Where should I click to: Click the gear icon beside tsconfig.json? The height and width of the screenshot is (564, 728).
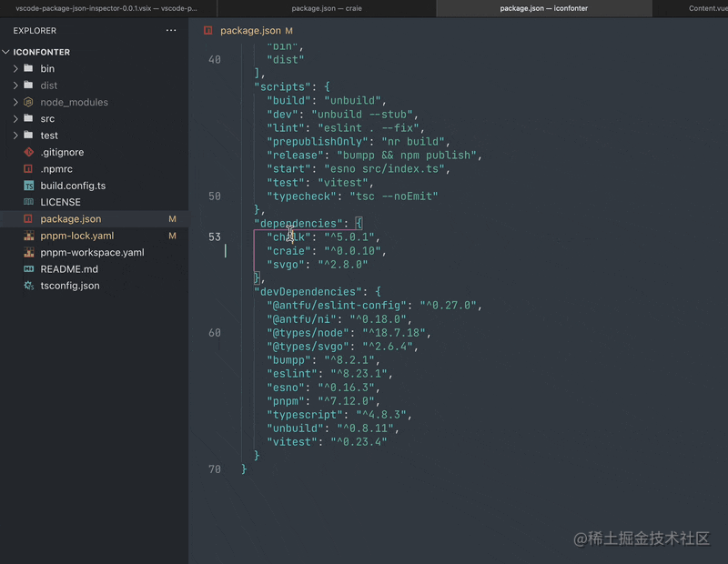tap(28, 285)
